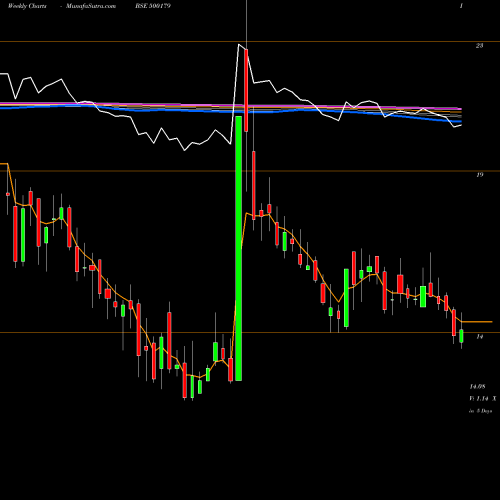This screenshot has height=500, width=500.
Task: Click the 14.98 closing price value
Action: click(477, 386)
